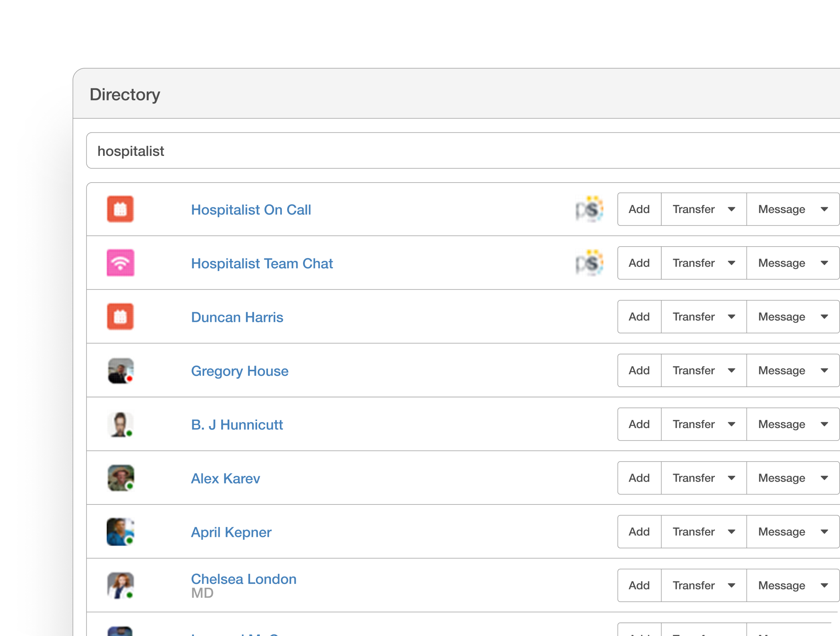Open April Kepner contact
Image resolution: width=840 pixels, height=636 pixels.
tap(231, 532)
